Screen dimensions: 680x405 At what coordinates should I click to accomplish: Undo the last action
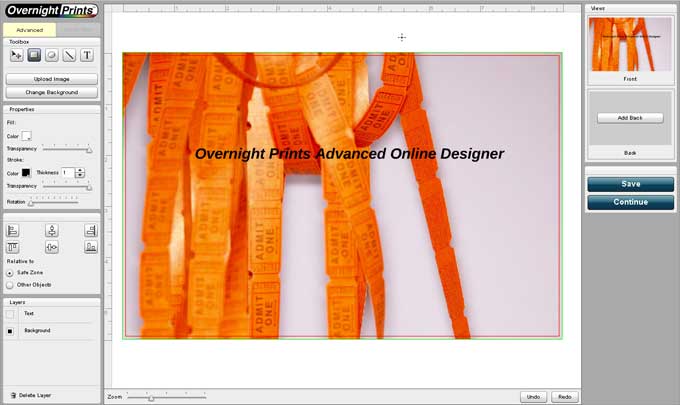pos(533,397)
